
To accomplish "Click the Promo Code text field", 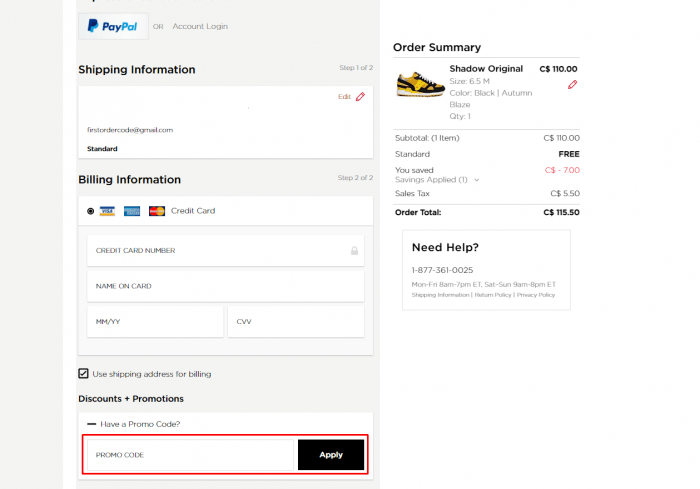I will pos(190,455).
